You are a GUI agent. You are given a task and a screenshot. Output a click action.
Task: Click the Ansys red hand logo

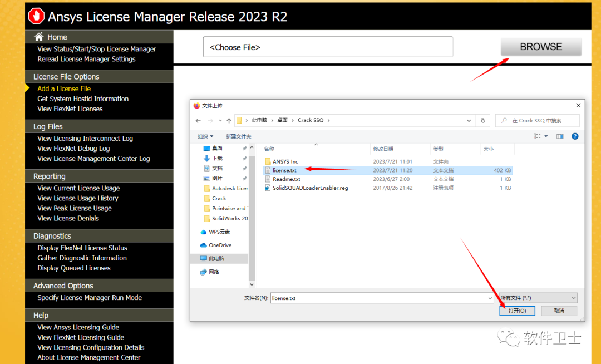pos(36,16)
